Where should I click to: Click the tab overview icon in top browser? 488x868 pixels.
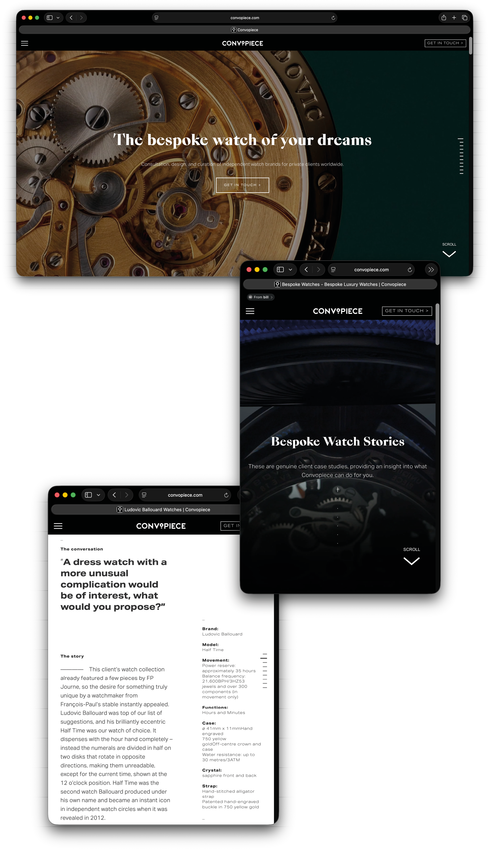(464, 18)
